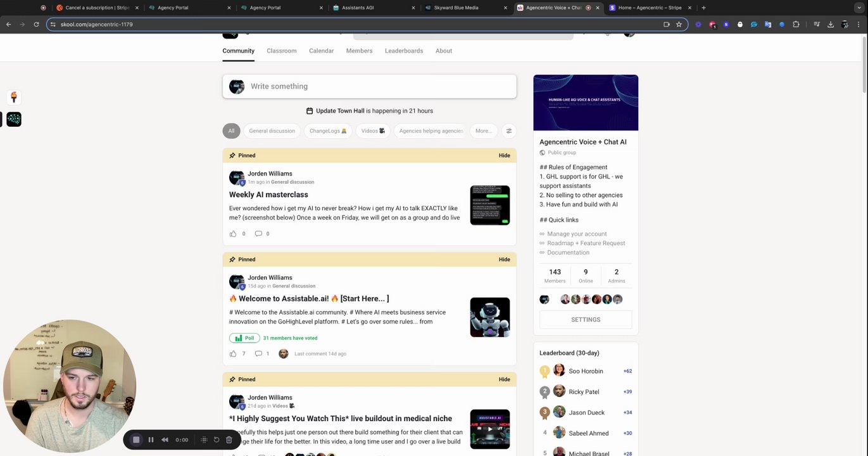Close the Assistants AGI browser tab
The height and width of the screenshot is (456, 868).
tap(413, 8)
